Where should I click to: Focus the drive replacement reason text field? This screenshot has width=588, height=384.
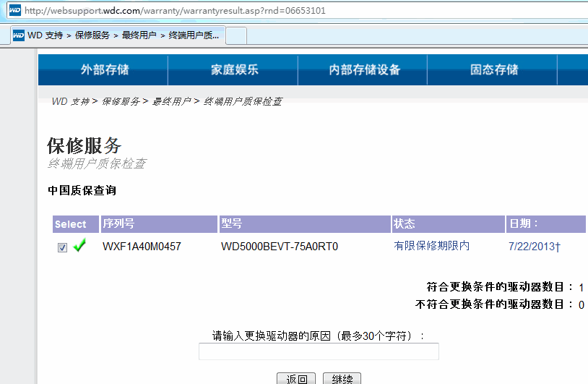click(x=319, y=351)
